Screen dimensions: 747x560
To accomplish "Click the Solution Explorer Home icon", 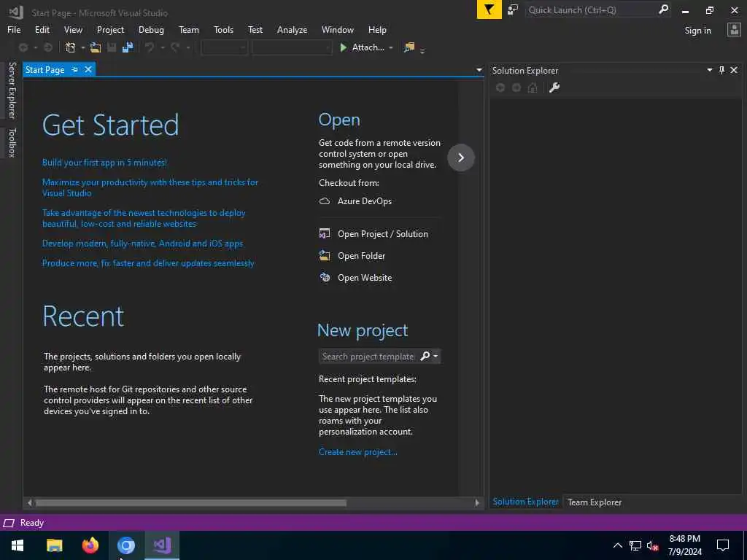I will point(533,87).
